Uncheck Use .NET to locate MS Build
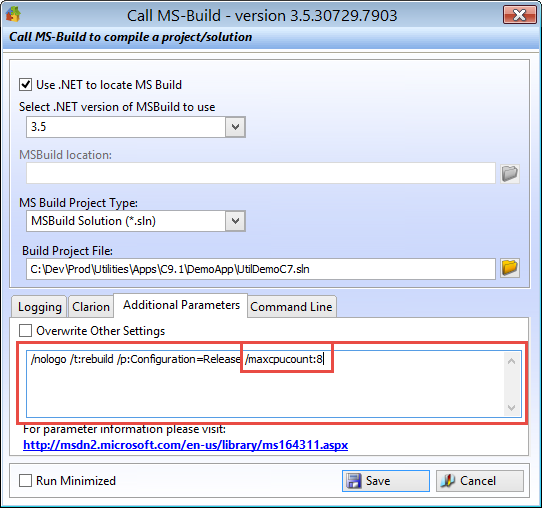Image resolution: width=542 pixels, height=508 pixels. click(x=26, y=85)
